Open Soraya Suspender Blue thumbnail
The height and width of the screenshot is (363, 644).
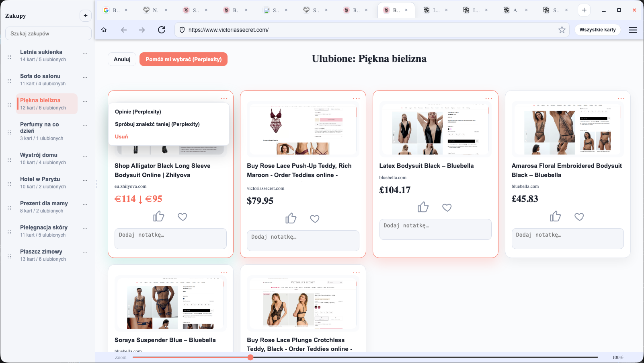(x=170, y=303)
